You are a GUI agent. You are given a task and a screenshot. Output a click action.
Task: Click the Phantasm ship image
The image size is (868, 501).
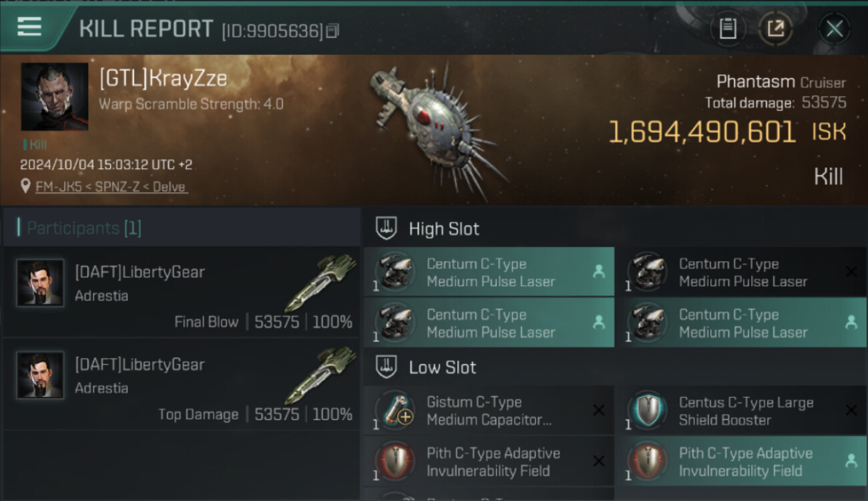[437, 127]
